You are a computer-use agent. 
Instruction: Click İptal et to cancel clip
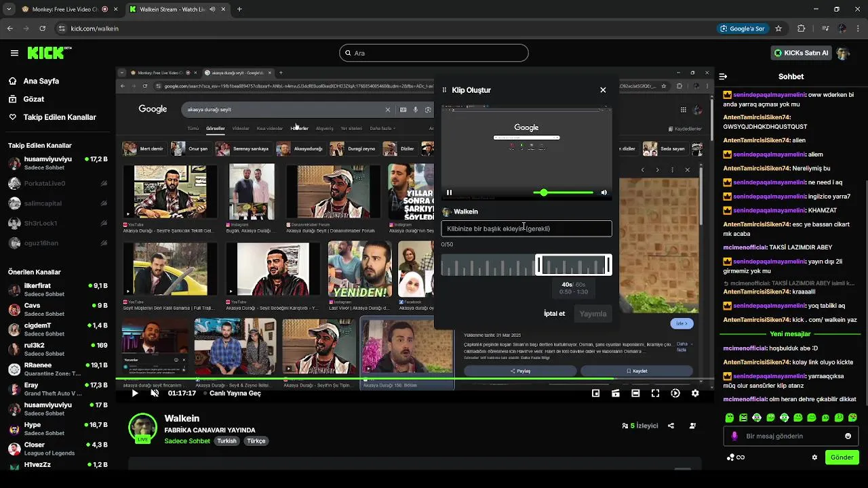[x=554, y=314]
